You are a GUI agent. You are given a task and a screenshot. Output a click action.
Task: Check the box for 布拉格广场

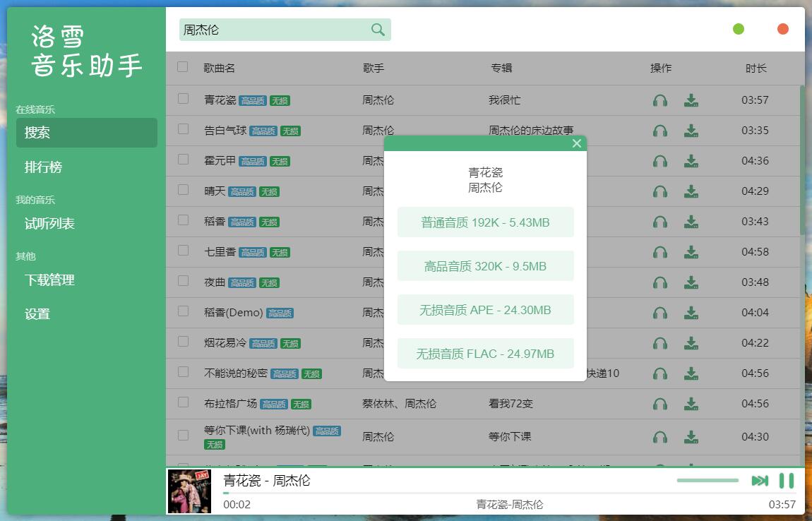(x=183, y=402)
